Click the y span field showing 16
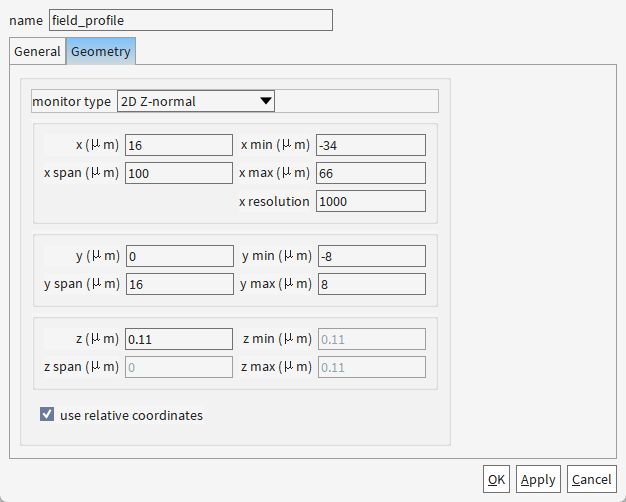626x502 pixels. tap(180, 284)
